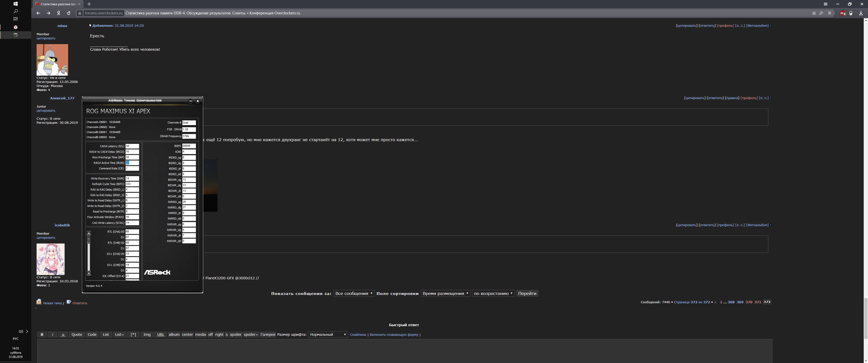Click the browser reload page icon

point(69,13)
